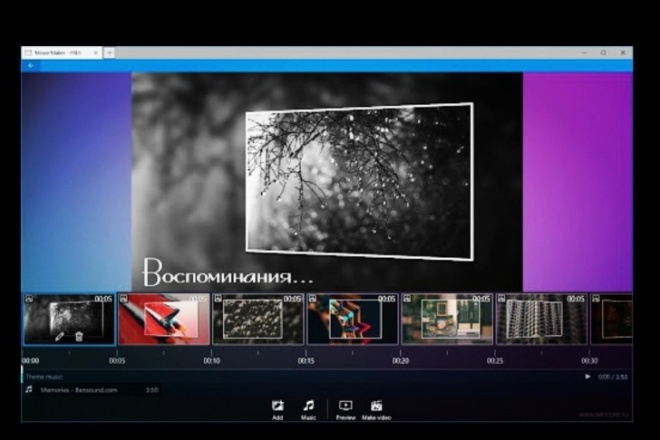Open a new tab with the plus button
The width and height of the screenshot is (660, 440).
point(109,53)
